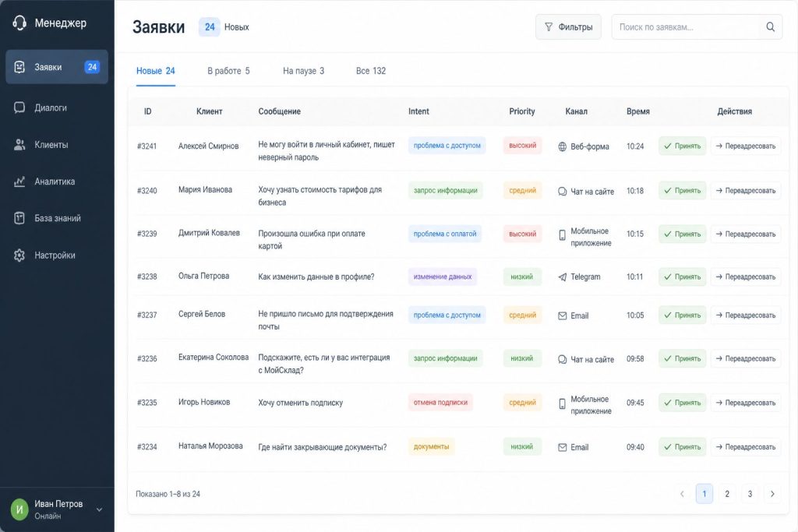Click Иван Петров green avatar
Image resolution: width=798 pixels, height=532 pixels.
(x=19, y=509)
